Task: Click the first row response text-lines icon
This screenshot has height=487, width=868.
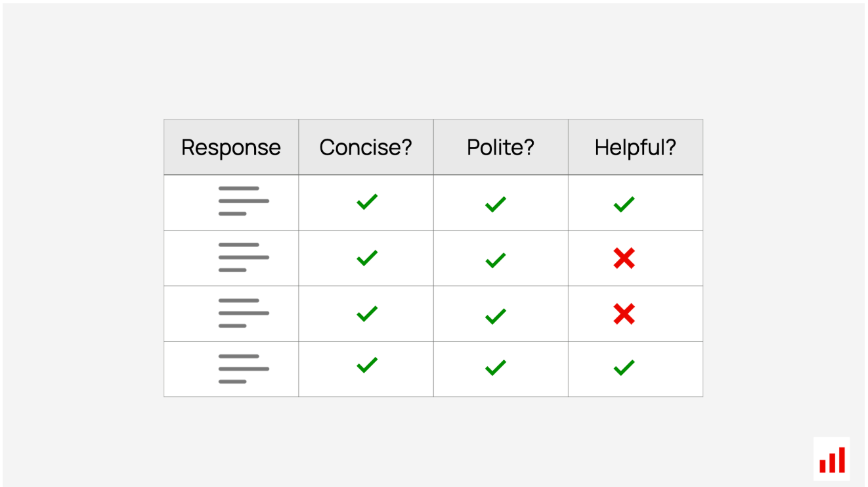Action: pos(244,201)
